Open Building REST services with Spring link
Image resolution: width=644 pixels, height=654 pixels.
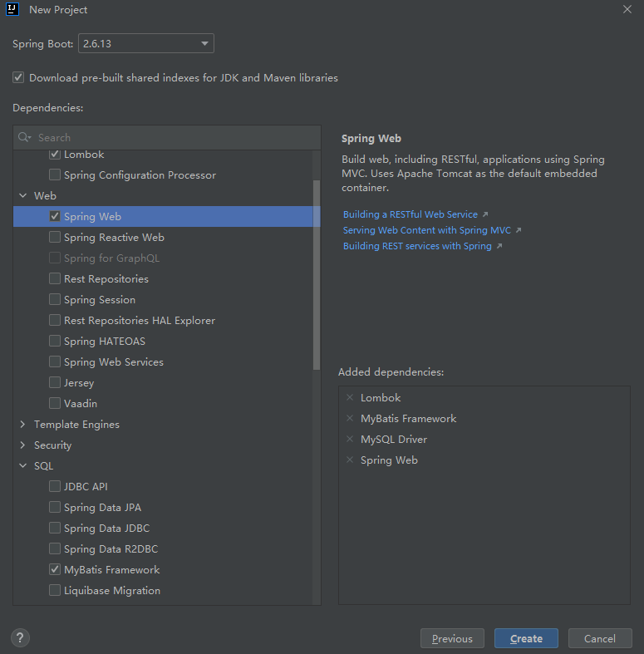pos(417,246)
